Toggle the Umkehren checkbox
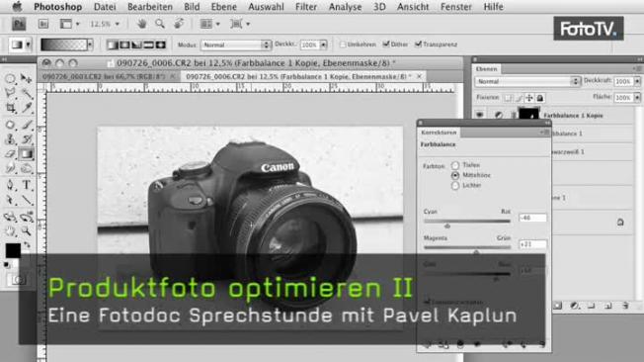 point(343,45)
